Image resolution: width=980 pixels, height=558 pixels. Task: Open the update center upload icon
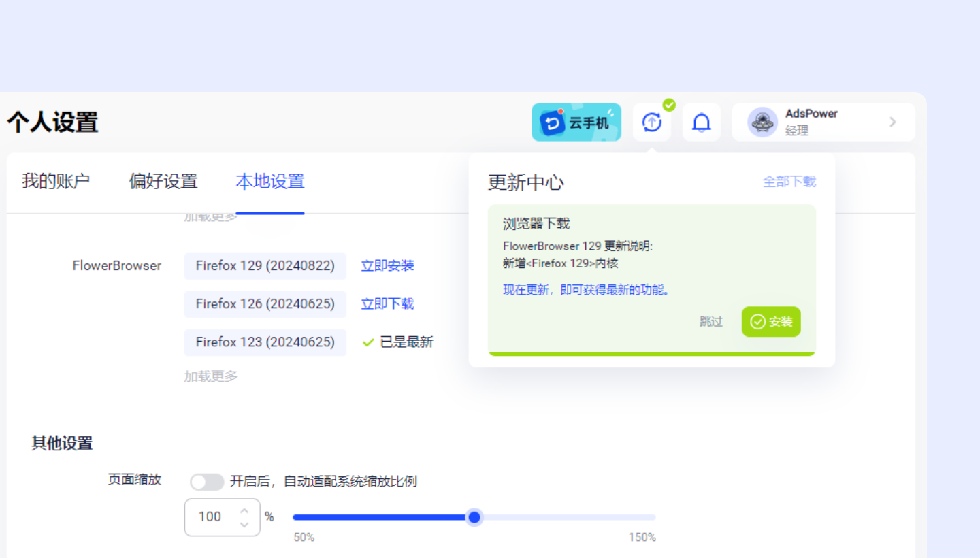point(652,122)
